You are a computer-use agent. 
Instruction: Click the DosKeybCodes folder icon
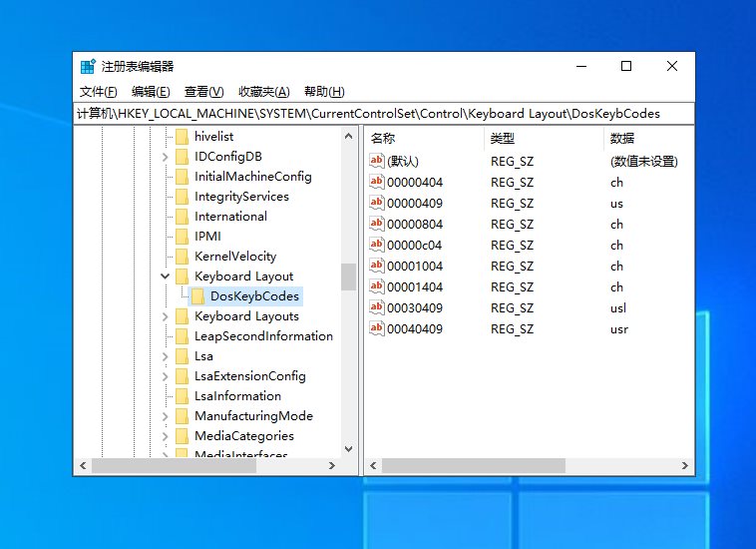197,296
